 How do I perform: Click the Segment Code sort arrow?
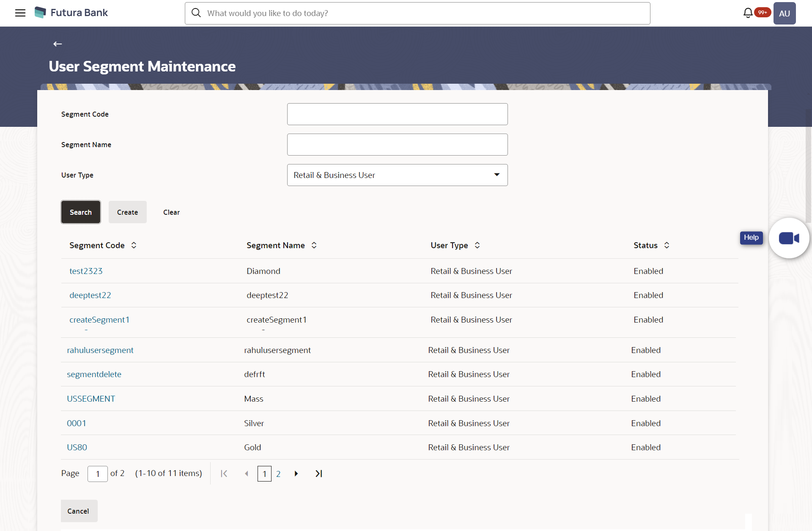(134, 245)
